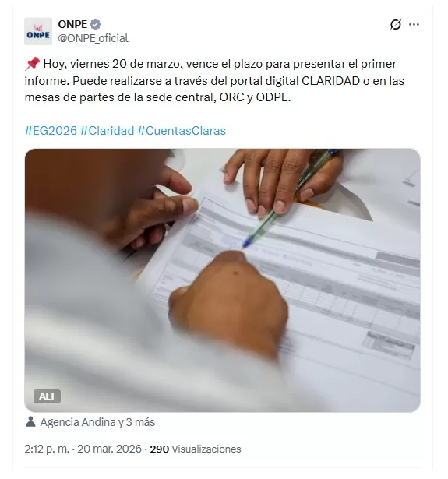This screenshot has width=448, height=479.
Task: Click the tagged people person icon
Action: pos(30,422)
